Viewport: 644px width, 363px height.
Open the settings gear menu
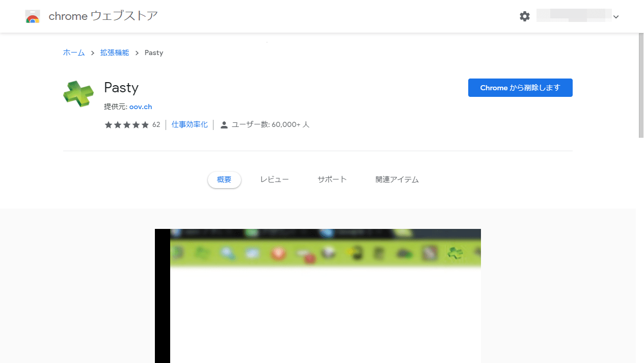click(525, 16)
